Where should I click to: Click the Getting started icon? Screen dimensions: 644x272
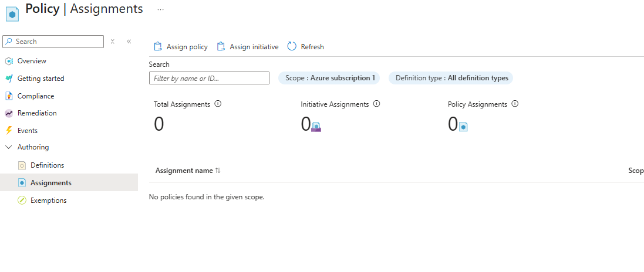click(9, 79)
